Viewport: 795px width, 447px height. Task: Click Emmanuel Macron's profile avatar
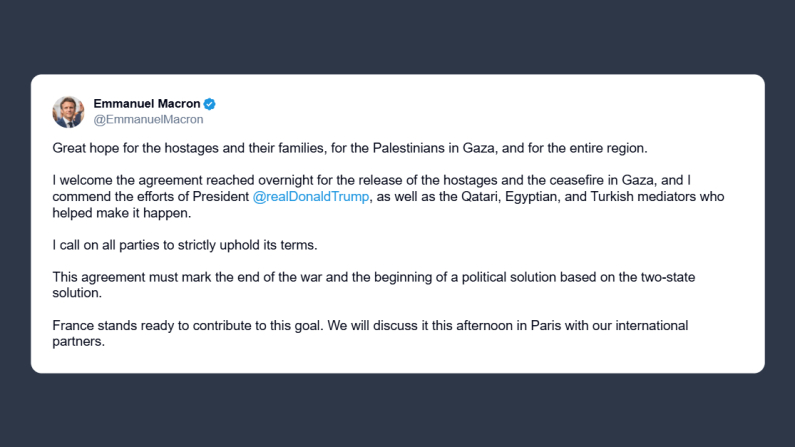[68, 111]
